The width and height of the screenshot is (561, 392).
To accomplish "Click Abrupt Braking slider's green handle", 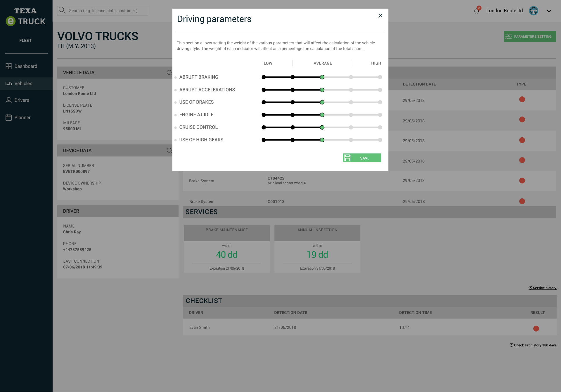I will coord(322,77).
